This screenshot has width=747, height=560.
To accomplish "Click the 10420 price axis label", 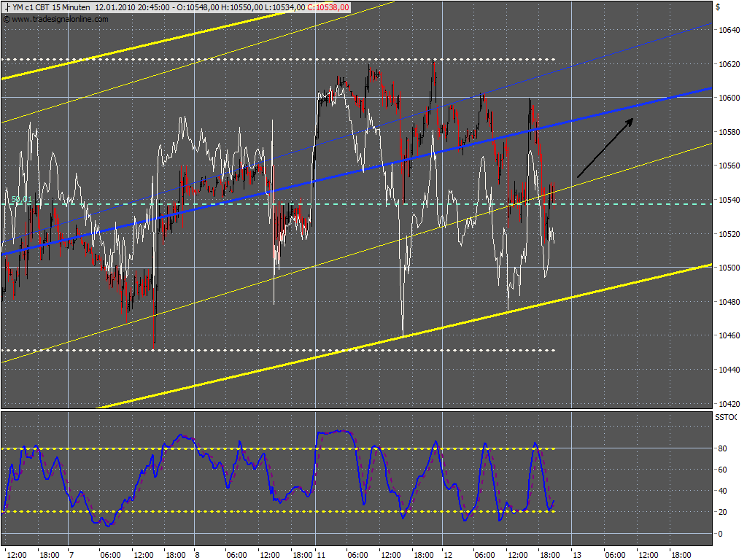I will pos(729,404).
